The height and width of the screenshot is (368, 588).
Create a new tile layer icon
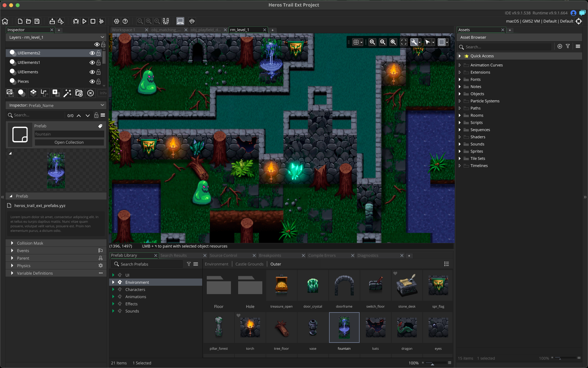(x=33, y=93)
